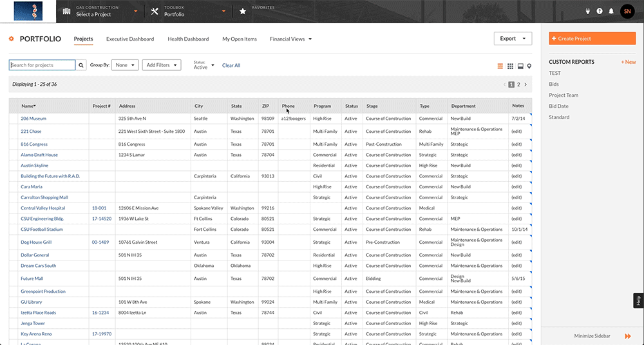Switch to the Health Dashboard tab
This screenshot has height=345, width=644.
(x=188, y=39)
